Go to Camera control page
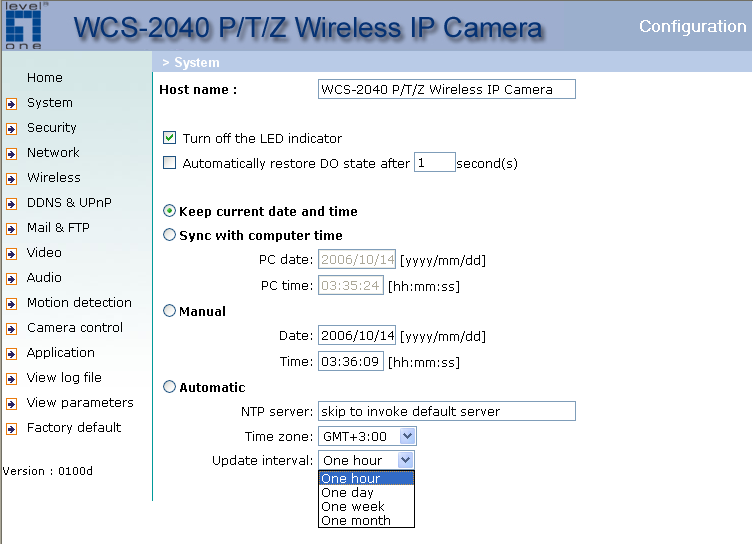 click(x=75, y=328)
